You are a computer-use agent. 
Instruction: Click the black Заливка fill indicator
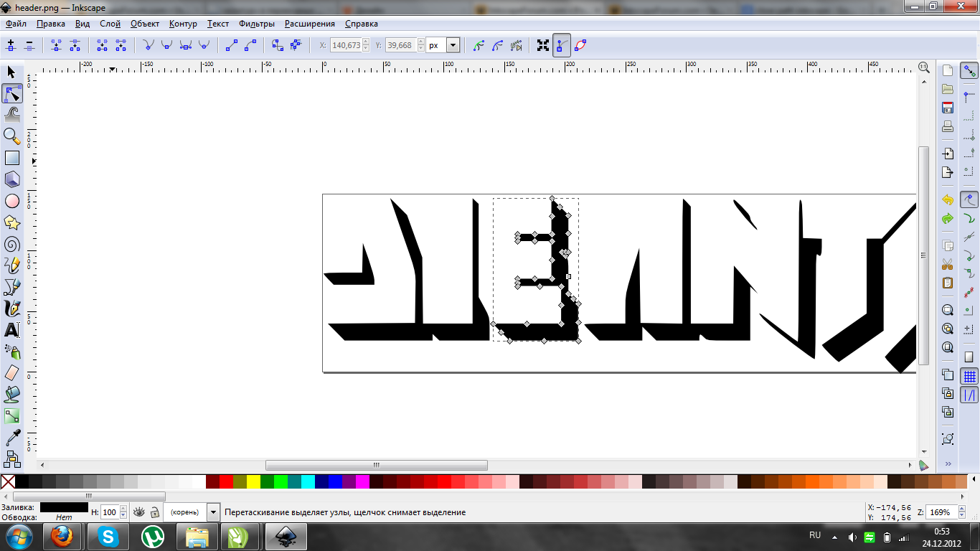coord(64,507)
